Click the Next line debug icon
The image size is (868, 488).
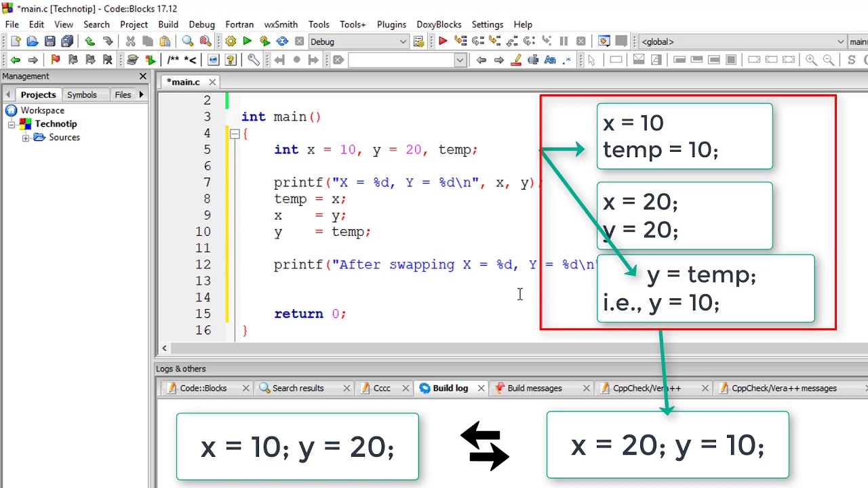(477, 41)
